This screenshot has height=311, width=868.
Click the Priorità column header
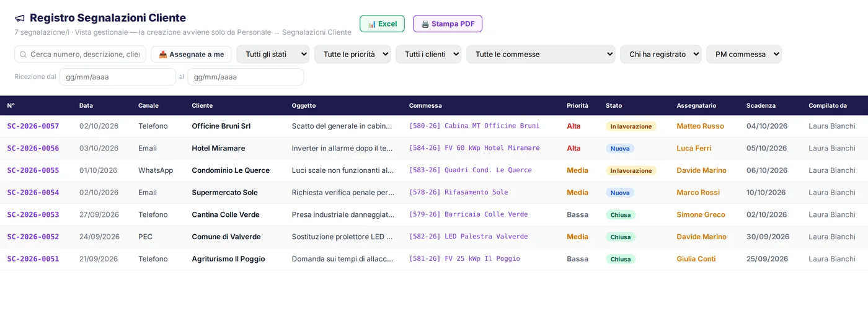click(x=577, y=106)
